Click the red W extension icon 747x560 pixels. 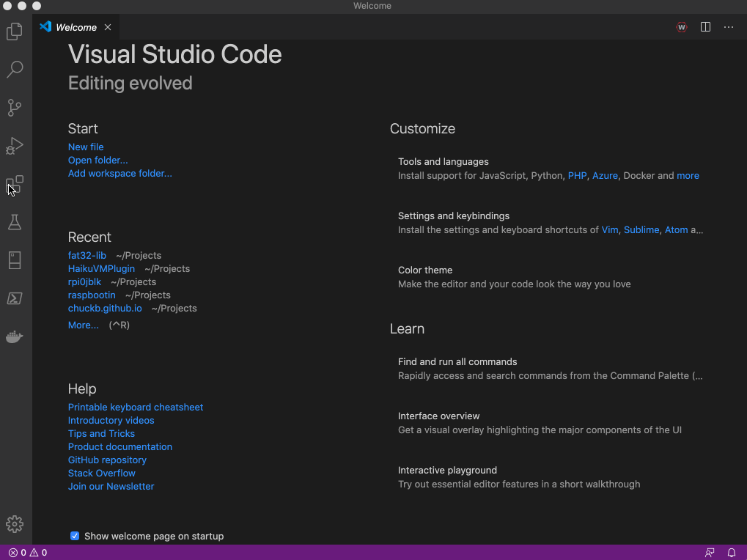click(682, 27)
